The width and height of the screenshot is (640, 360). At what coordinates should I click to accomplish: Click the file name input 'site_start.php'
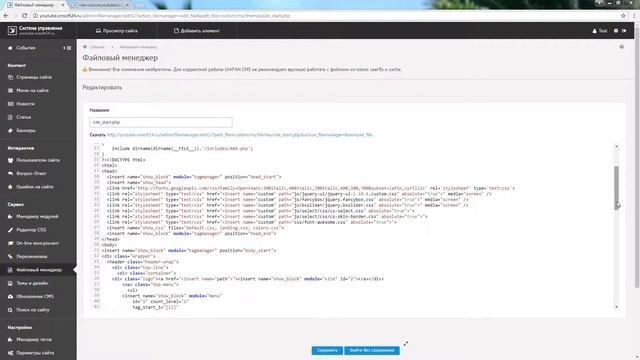(x=161, y=122)
